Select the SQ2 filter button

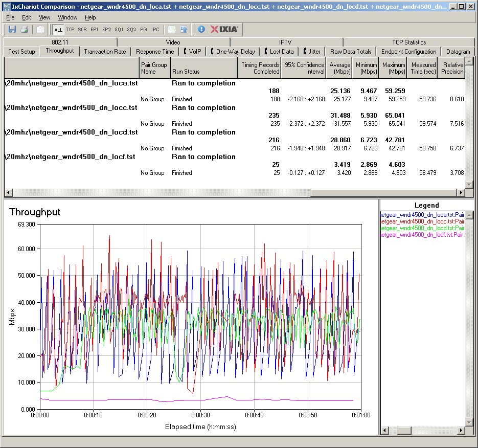[x=131, y=30]
